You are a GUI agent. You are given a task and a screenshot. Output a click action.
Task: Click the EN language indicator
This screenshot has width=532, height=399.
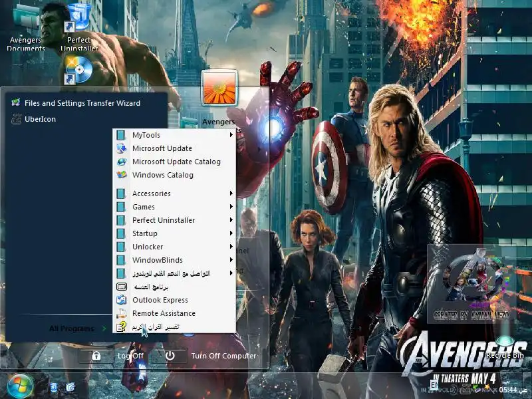point(434,385)
